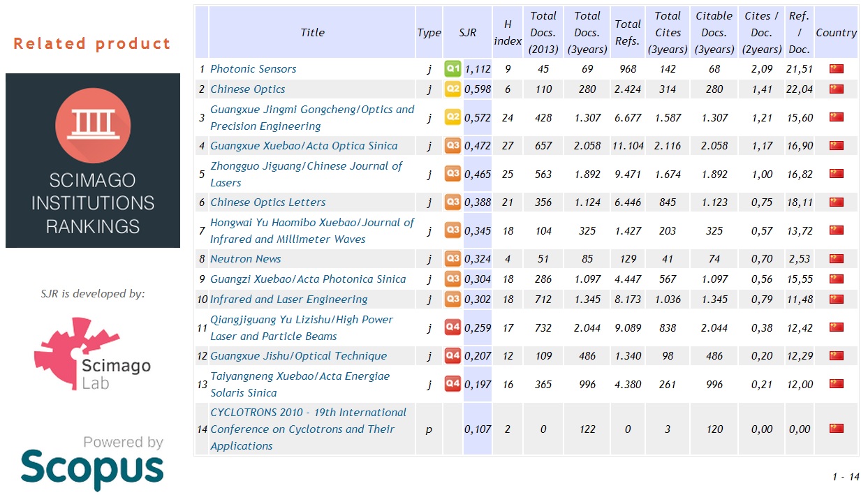This screenshot has height=495, width=868.
Task: Click the Scimago Institutions Rankings banner
Action: [93, 161]
